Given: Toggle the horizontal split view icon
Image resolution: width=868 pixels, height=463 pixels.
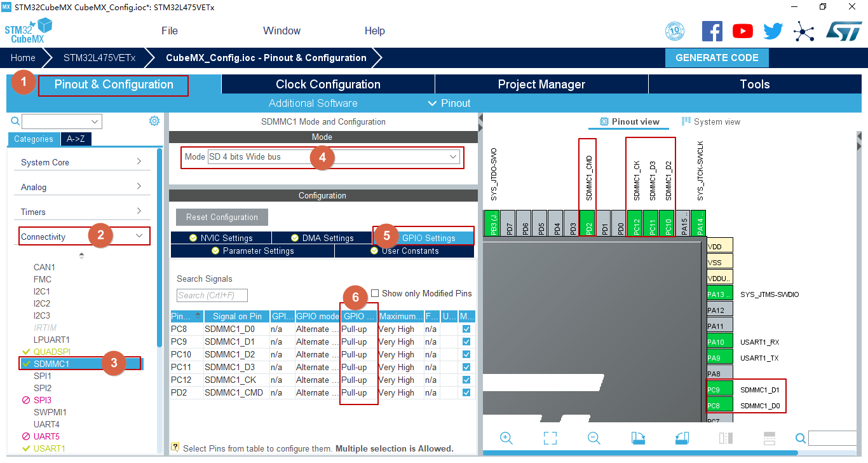Looking at the screenshot, I should pyautogui.click(x=770, y=438).
